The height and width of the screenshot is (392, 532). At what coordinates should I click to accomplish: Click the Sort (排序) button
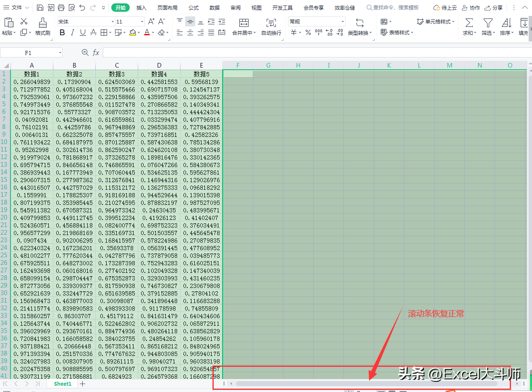(x=506, y=27)
